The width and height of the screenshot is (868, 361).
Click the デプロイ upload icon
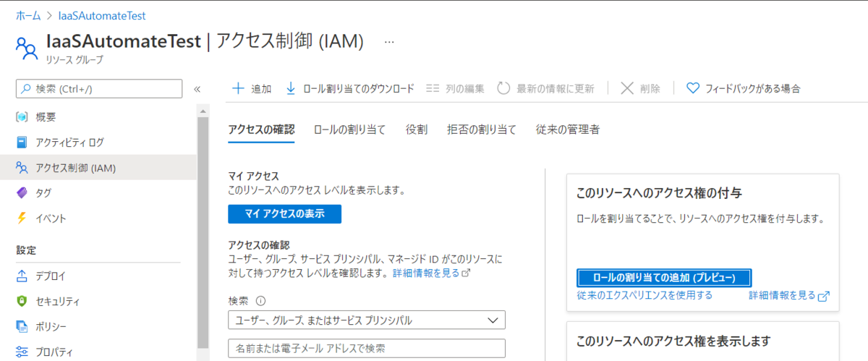(x=22, y=276)
